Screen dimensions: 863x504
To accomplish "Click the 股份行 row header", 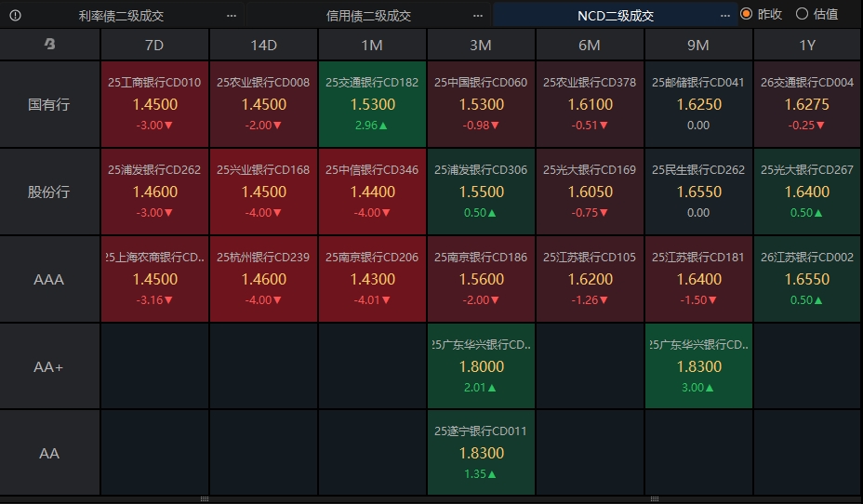I will 49,192.
